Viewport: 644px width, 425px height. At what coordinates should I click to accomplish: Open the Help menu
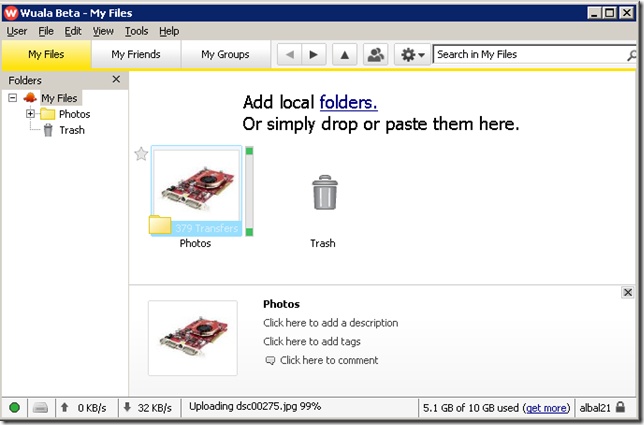[169, 31]
